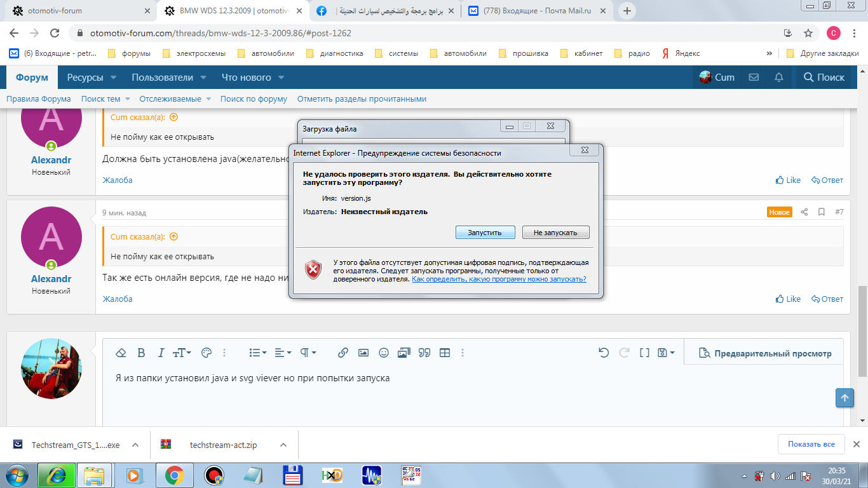Toggle bold formatting in the reply editor

[141, 353]
